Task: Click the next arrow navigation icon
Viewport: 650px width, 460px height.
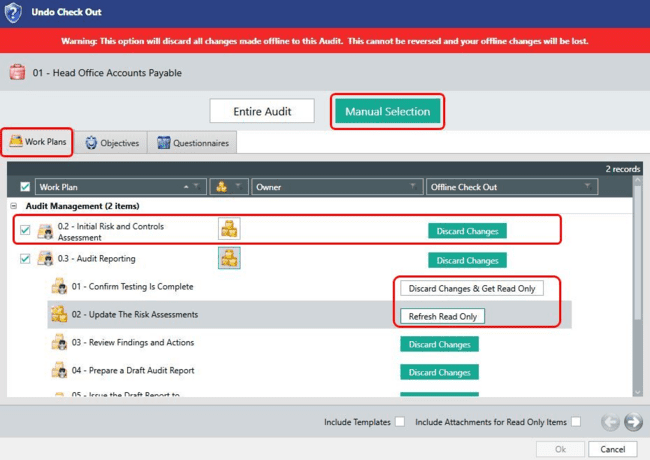Action: (x=633, y=422)
